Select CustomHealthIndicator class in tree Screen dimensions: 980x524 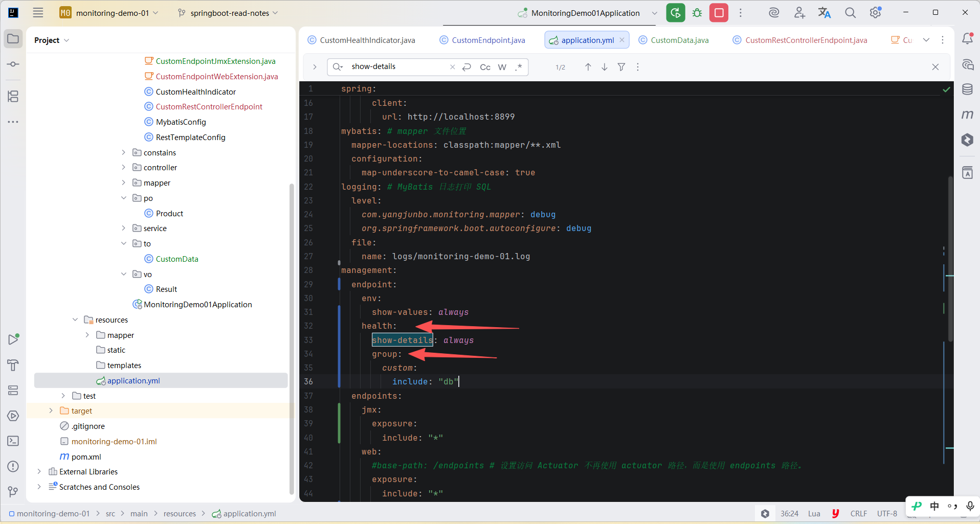point(196,92)
